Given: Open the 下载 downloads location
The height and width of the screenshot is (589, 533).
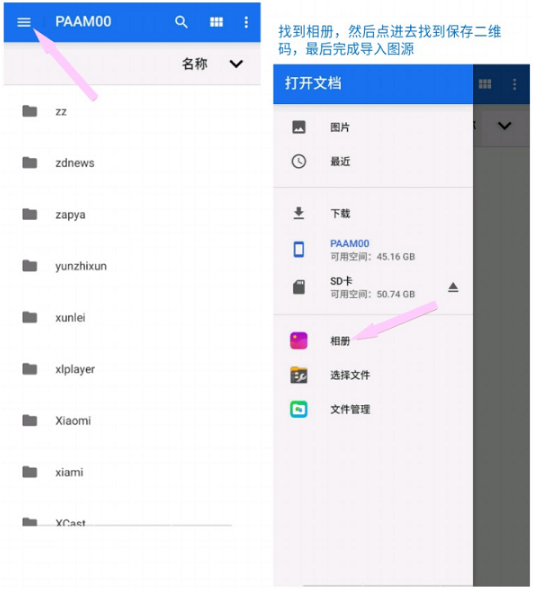Looking at the screenshot, I should coord(373,213).
